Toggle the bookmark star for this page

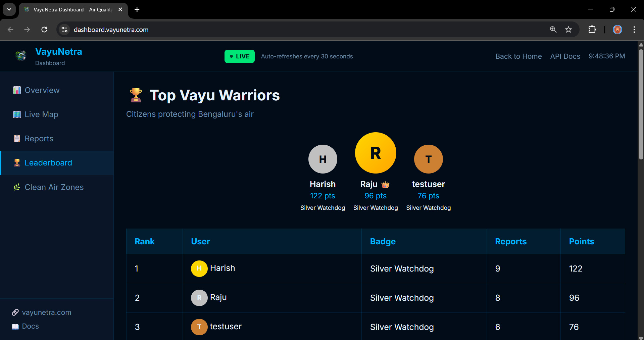coord(568,30)
